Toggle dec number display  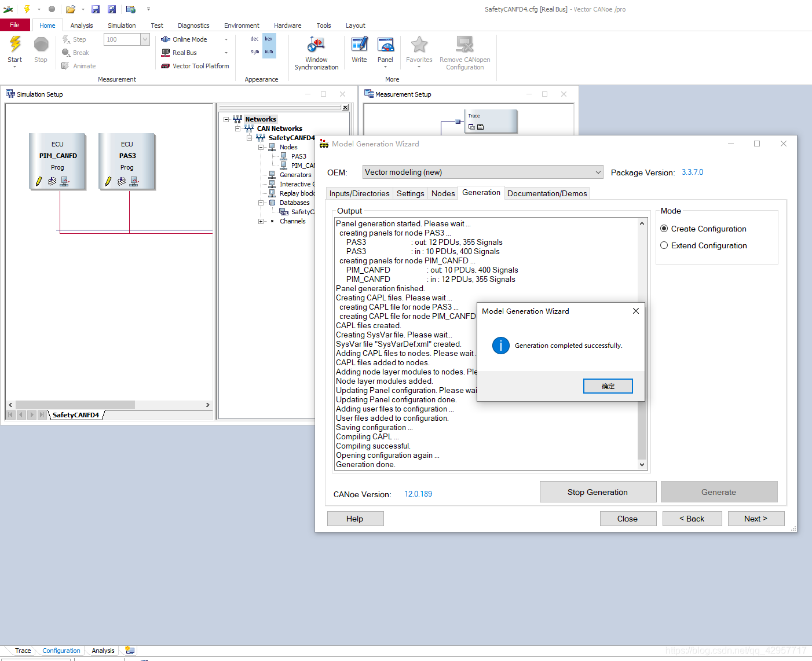click(x=254, y=39)
